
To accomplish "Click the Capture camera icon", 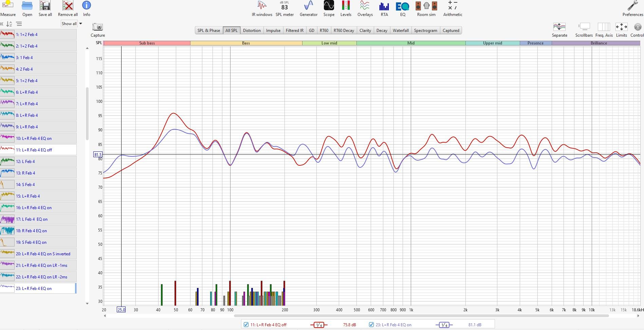I will pos(97,27).
